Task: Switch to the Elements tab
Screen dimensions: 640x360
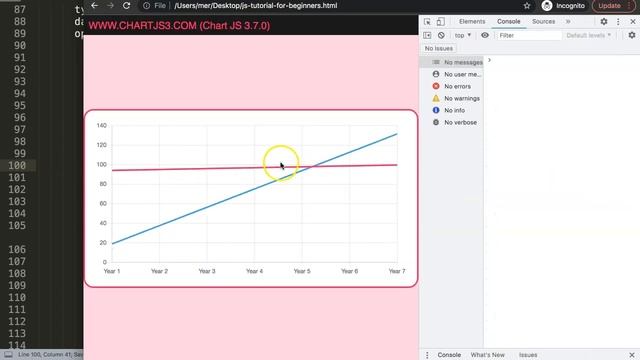Action: (472, 22)
